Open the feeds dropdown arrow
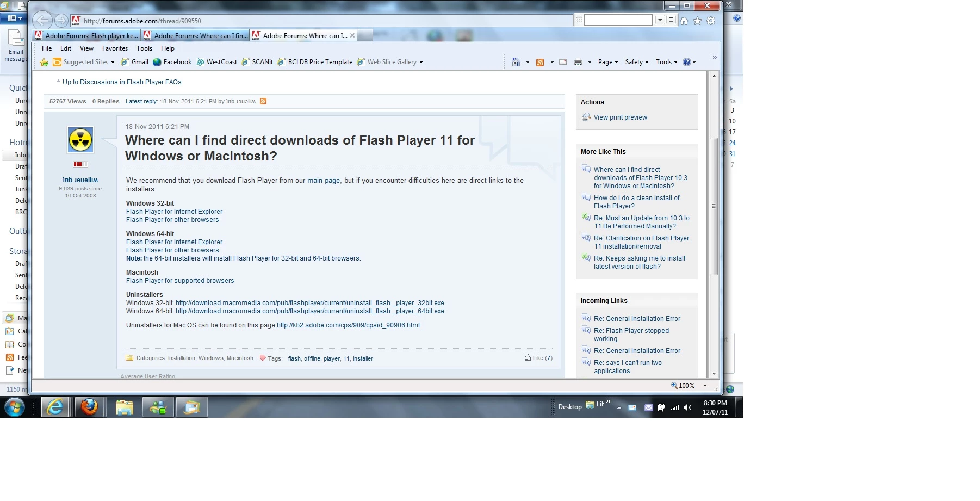980x501 pixels. click(552, 62)
